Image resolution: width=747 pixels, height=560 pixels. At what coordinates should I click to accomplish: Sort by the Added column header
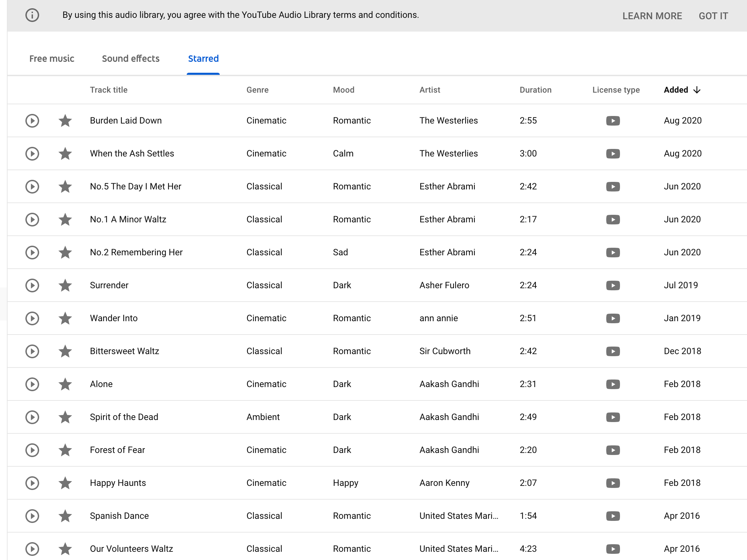(676, 90)
